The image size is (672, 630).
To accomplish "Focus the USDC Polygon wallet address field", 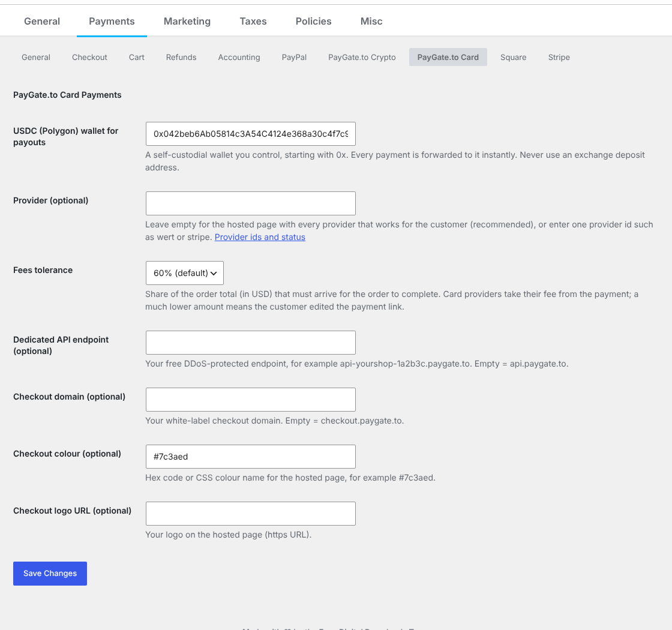I will click(x=251, y=134).
